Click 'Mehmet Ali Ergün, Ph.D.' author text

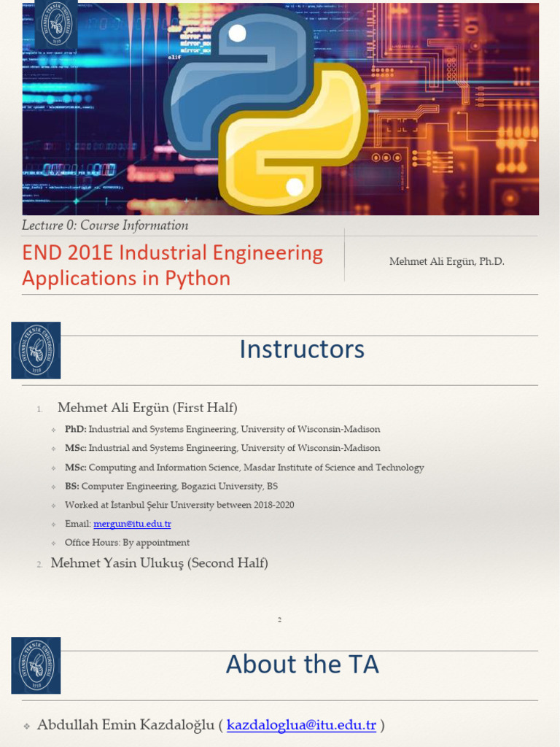point(447,261)
